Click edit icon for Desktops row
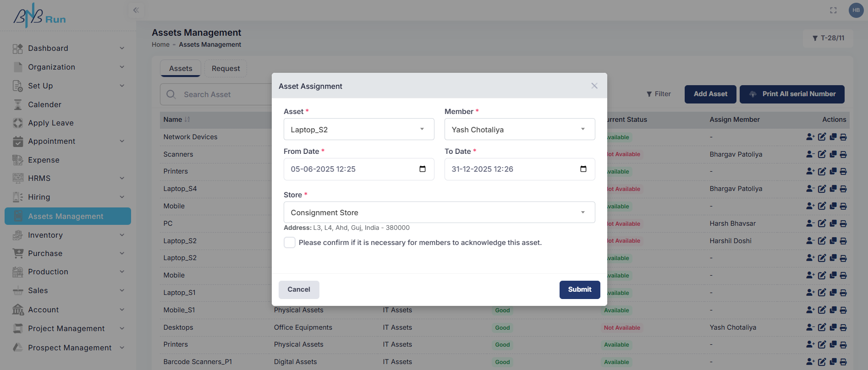 (x=822, y=327)
